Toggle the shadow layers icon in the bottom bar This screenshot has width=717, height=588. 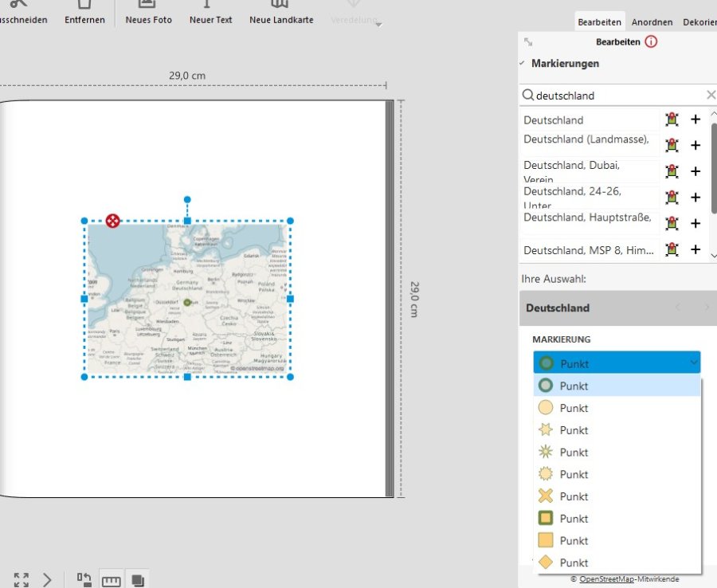[137, 580]
